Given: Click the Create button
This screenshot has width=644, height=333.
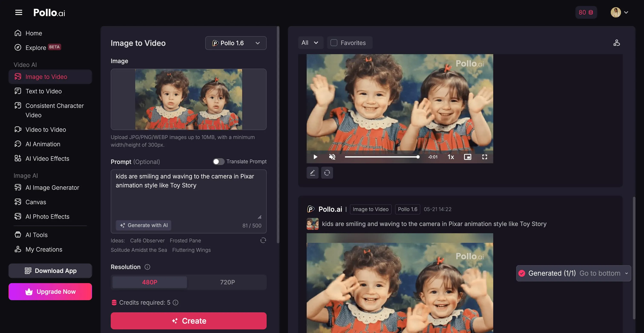Looking at the screenshot, I should pyautogui.click(x=188, y=321).
